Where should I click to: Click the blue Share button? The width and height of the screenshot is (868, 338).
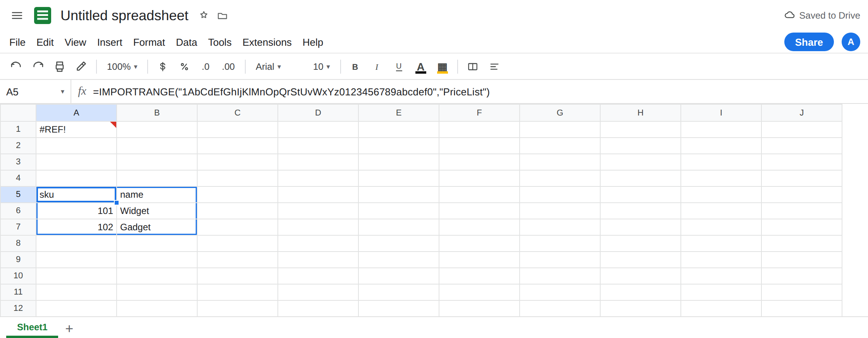[809, 42]
